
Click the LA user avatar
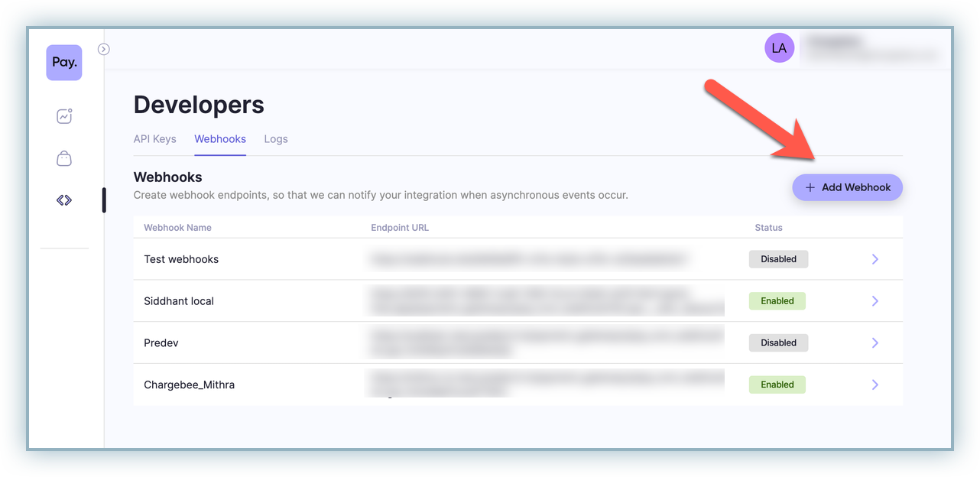[x=779, y=48]
